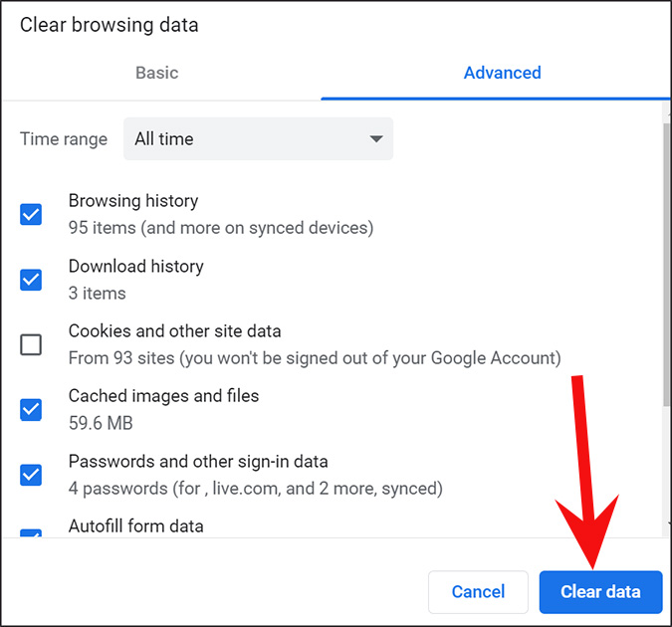Image resolution: width=672 pixels, height=627 pixels.
Task: Click the Cancel button
Action: (478, 592)
